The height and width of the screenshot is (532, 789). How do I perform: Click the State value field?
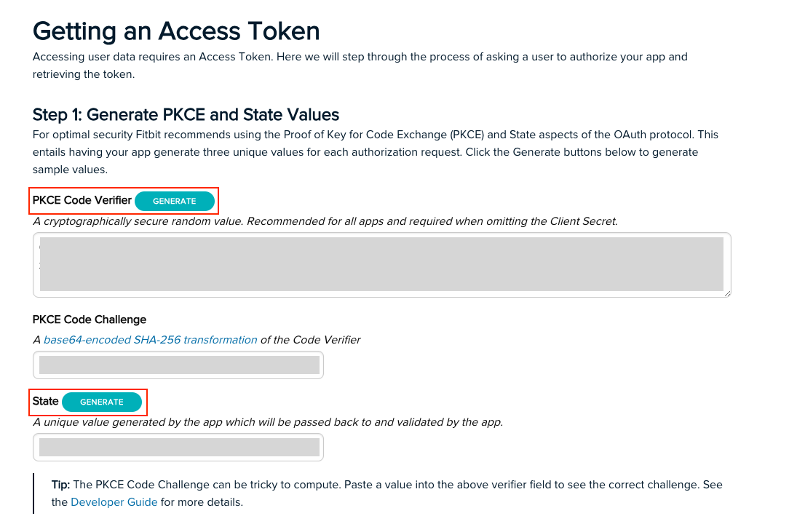click(178, 447)
